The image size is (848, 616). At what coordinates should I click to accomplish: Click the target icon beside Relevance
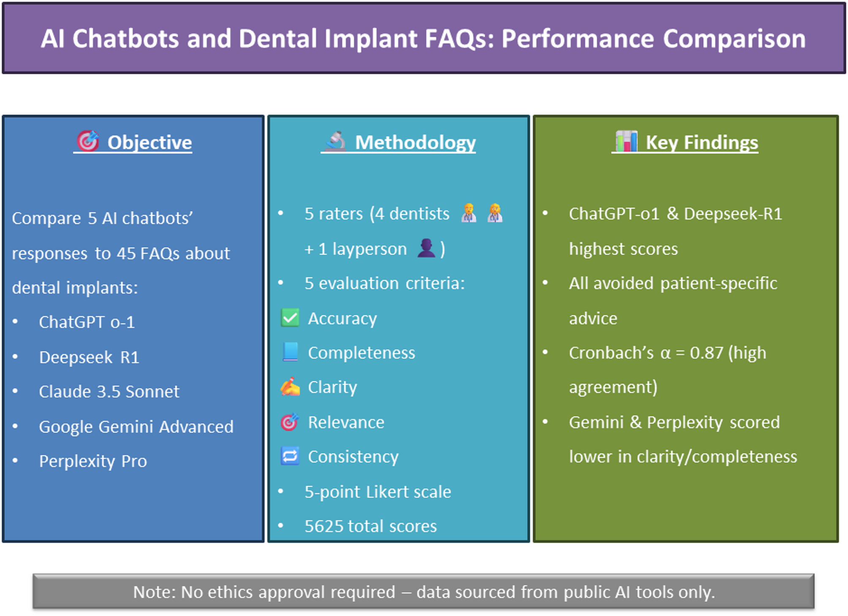click(290, 422)
